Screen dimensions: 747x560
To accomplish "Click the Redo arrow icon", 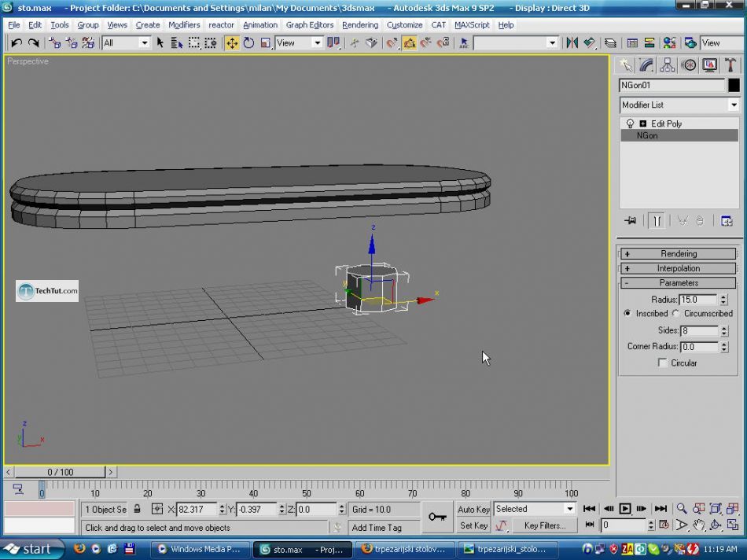I will click(x=33, y=43).
